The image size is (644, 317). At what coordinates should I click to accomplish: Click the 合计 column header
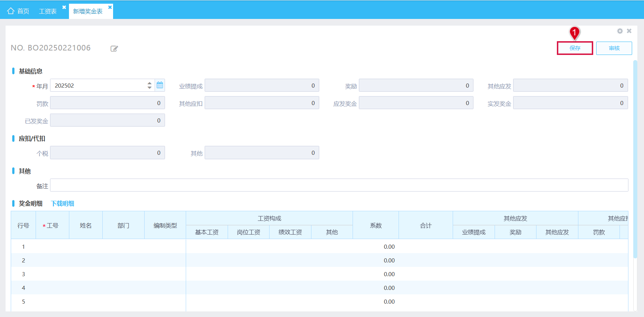[x=426, y=225]
